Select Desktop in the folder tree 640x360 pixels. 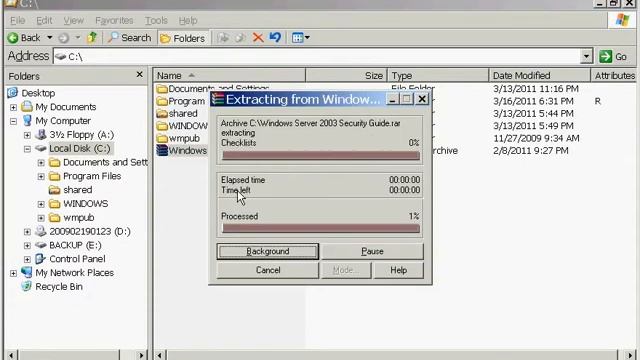[x=38, y=93]
